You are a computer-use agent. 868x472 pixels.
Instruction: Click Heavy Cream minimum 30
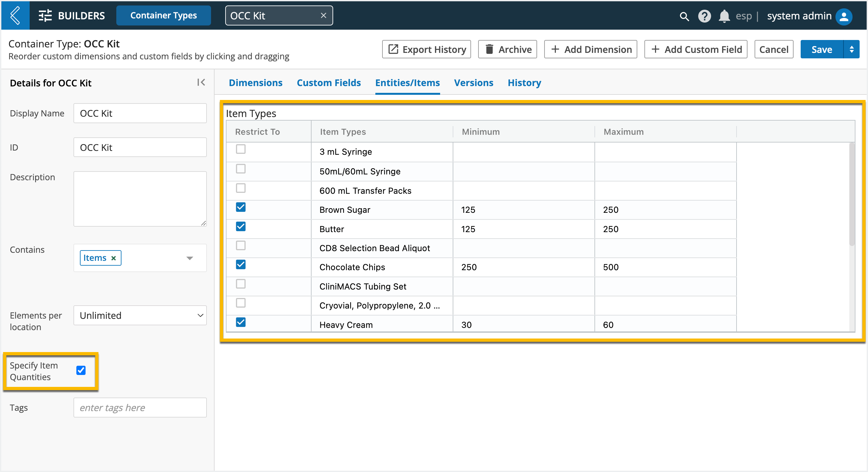tap(466, 325)
